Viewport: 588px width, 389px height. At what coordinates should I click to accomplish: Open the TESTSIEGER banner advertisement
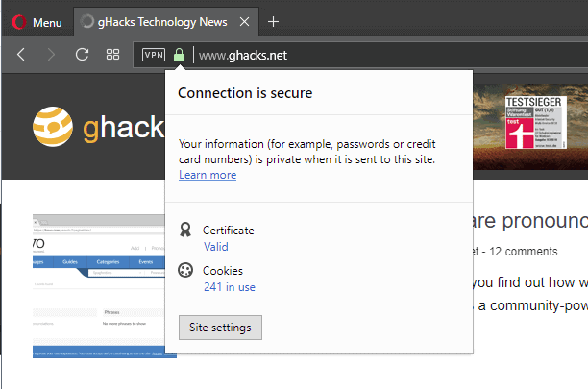(530, 126)
